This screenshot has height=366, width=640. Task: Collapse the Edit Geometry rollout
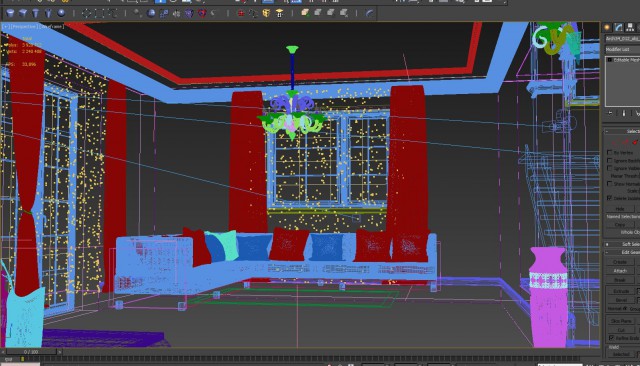tap(622, 252)
